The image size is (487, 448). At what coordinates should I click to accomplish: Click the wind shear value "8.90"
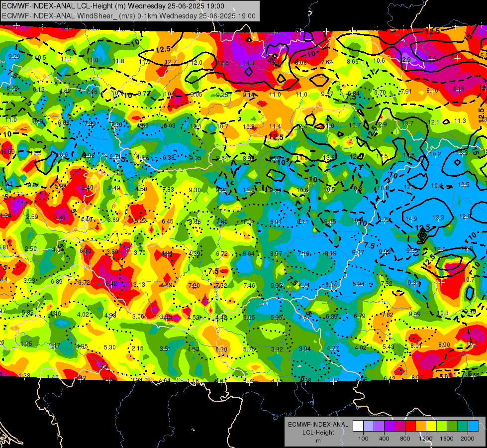pos(444,345)
